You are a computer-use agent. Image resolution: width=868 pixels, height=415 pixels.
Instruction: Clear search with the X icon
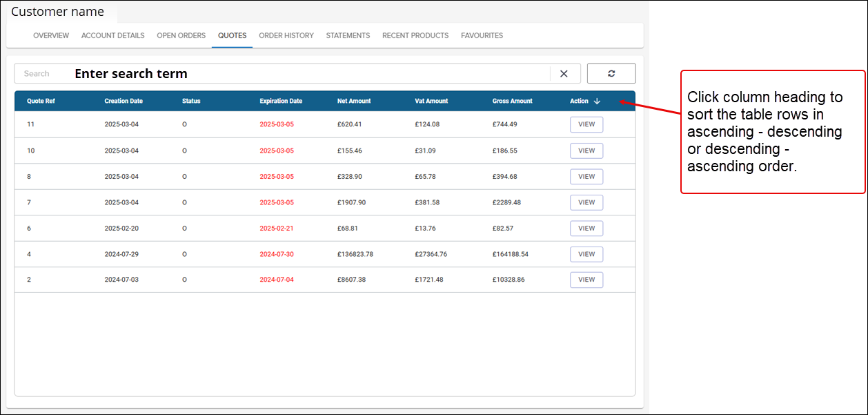[x=564, y=74]
